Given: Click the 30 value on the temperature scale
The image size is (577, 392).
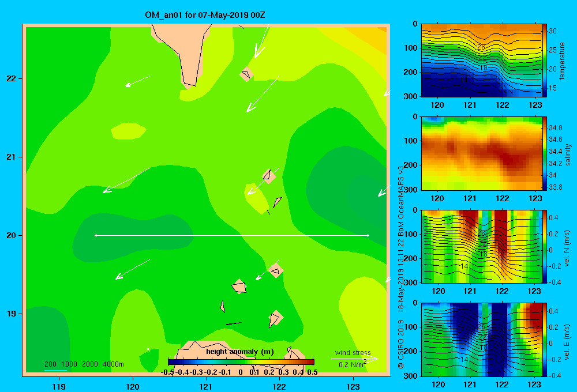Looking at the screenshot, I should (553, 31).
